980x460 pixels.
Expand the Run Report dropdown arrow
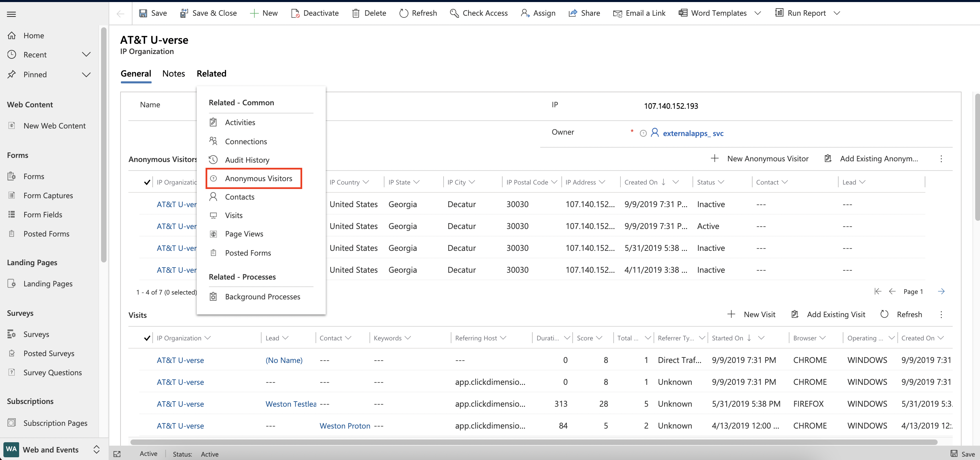[837, 13]
